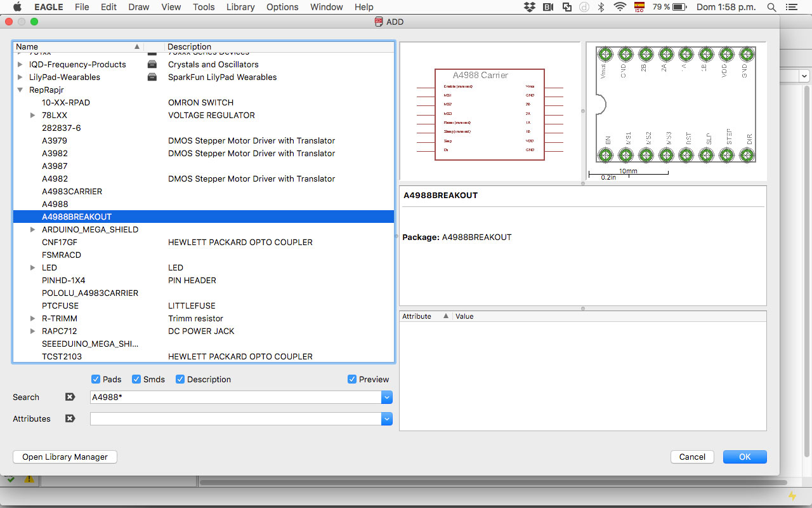Click the Description column header
This screenshot has width=812, height=508.
[279, 46]
